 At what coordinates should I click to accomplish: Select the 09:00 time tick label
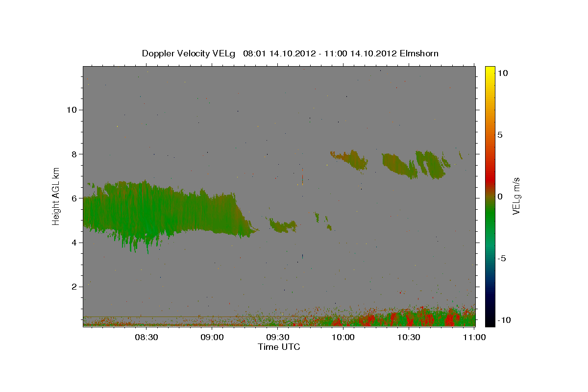(x=212, y=337)
